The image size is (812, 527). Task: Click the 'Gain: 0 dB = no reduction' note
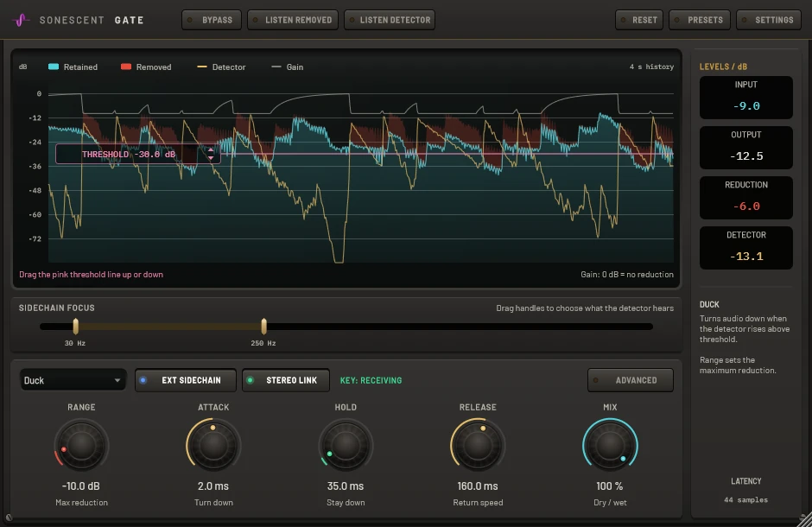(626, 275)
